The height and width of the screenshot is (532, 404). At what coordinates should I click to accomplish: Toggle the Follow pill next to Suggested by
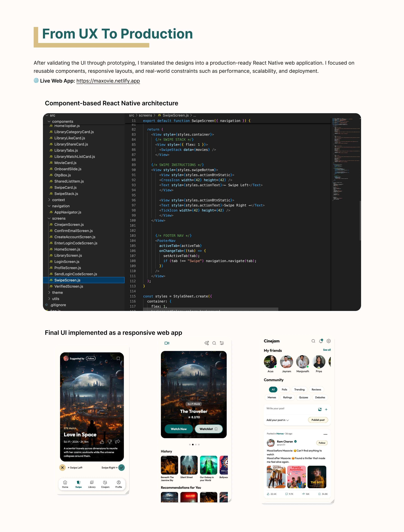[x=91, y=358]
